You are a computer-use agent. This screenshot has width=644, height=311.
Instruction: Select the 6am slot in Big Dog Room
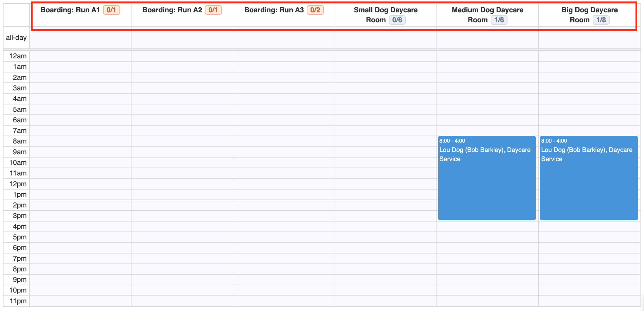(589, 120)
